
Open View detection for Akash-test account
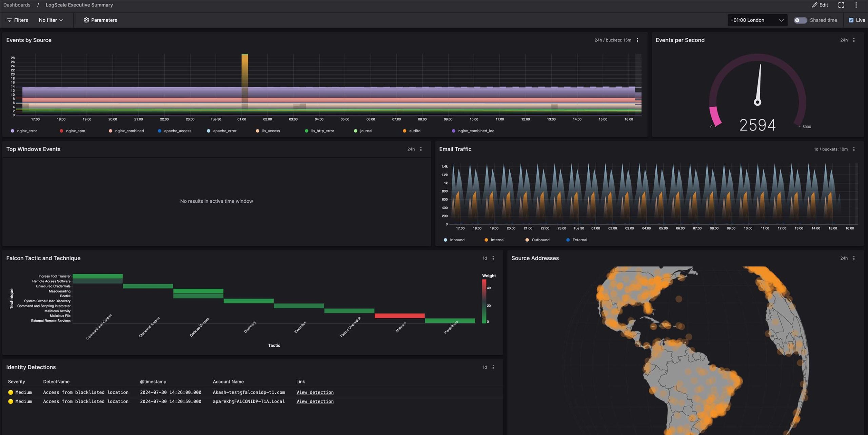[315, 392]
